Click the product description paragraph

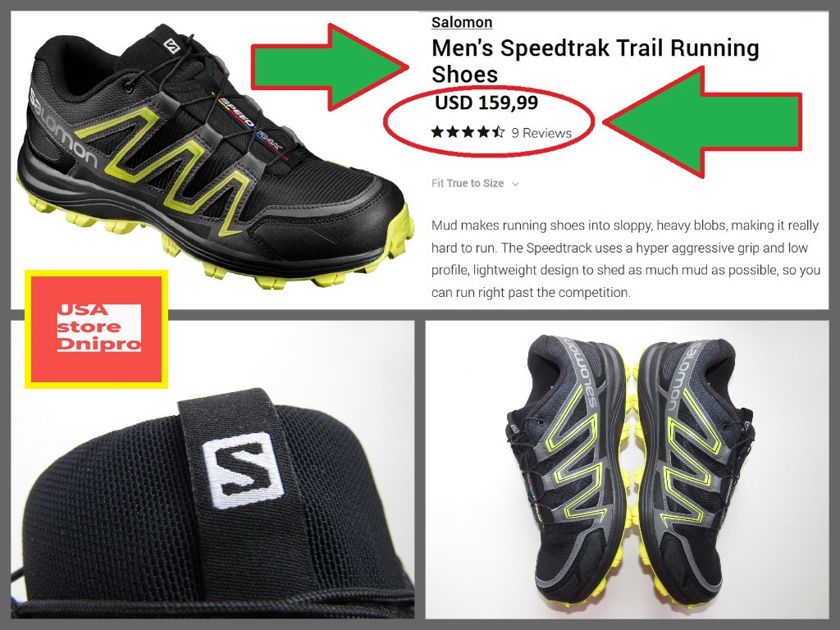tap(626, 258)
